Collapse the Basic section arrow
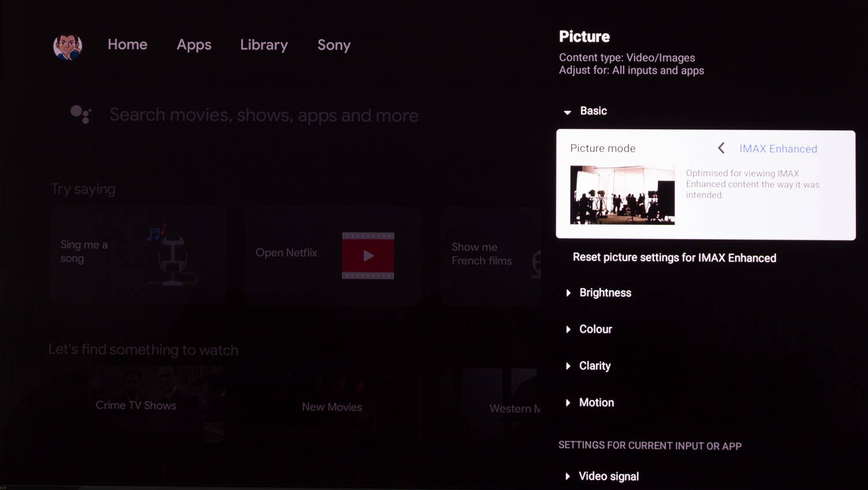 (x=568, y=112)
